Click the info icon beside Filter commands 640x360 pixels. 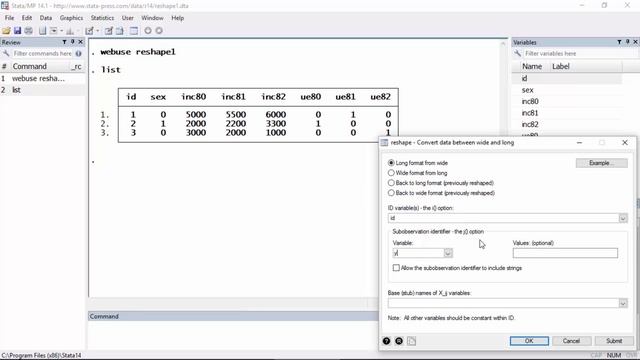[78, 53]
